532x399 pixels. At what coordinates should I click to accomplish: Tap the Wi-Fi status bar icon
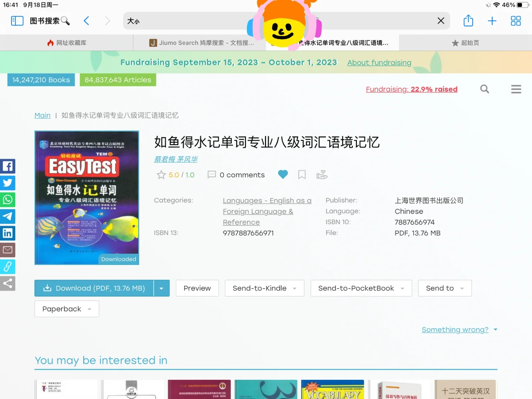pyautogui.click(x=497, y=5)
